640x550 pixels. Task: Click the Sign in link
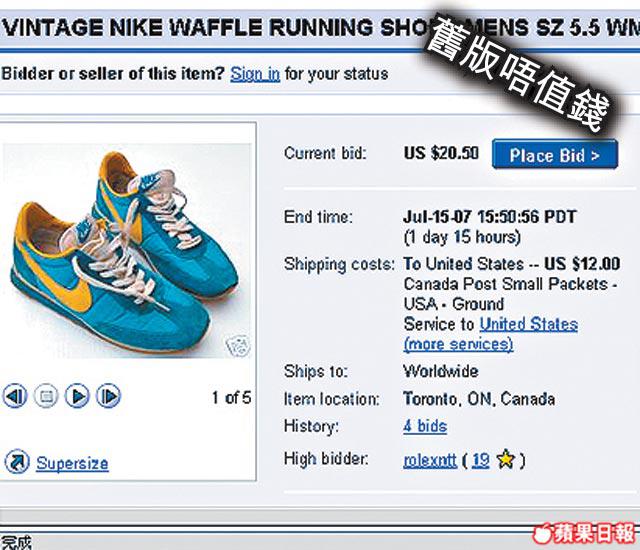click(x=255, y=73)
